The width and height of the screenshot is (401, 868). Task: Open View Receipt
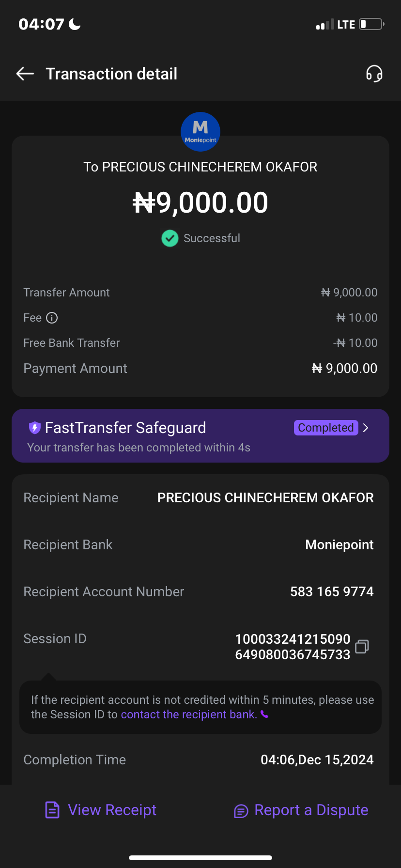click(112, 810)
